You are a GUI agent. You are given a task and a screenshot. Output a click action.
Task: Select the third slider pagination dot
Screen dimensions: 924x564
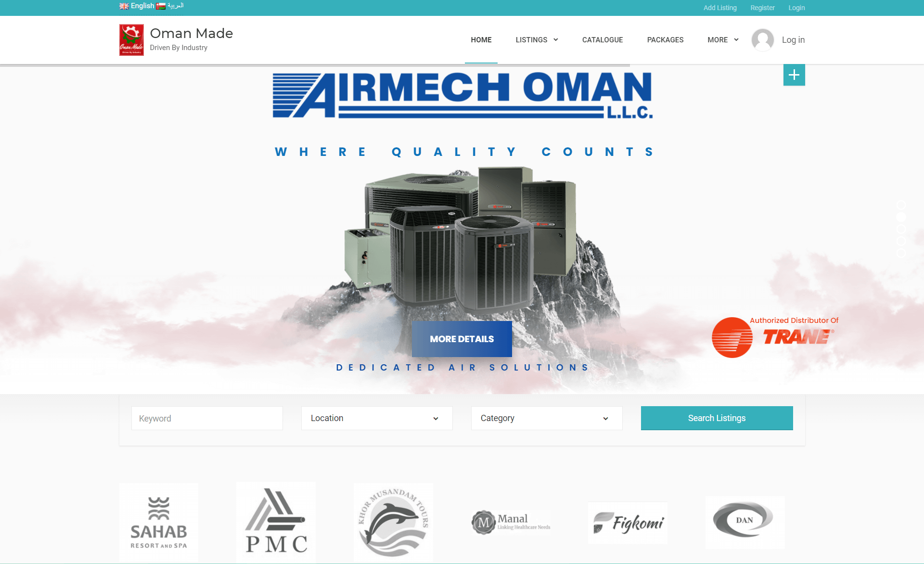click(x=901, y=230)
